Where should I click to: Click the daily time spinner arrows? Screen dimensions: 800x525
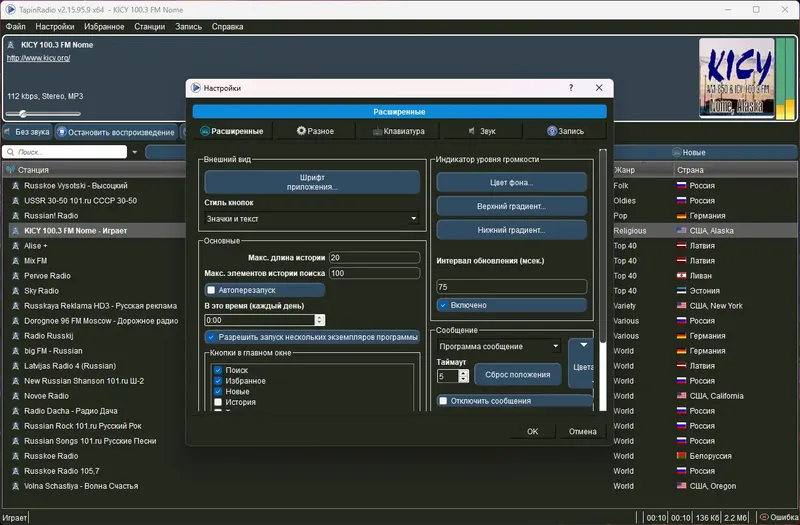coord(320,320)
